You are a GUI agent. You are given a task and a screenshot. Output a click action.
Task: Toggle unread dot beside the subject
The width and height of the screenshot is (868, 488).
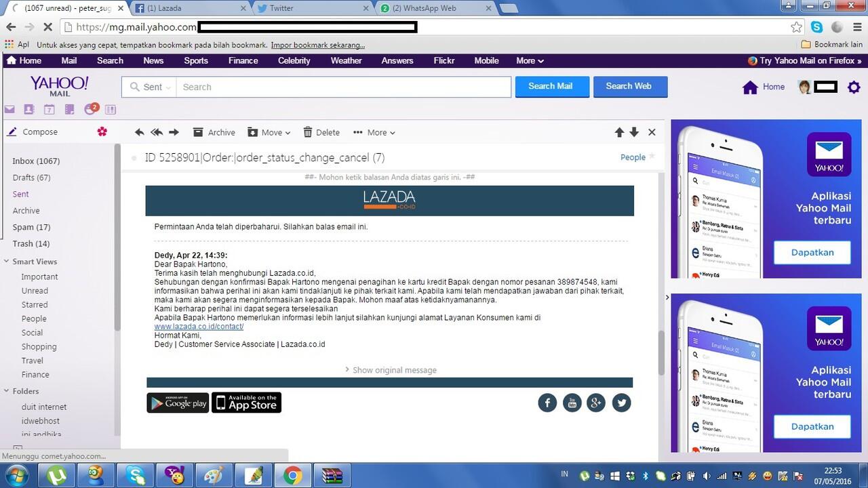click(134, 158)
